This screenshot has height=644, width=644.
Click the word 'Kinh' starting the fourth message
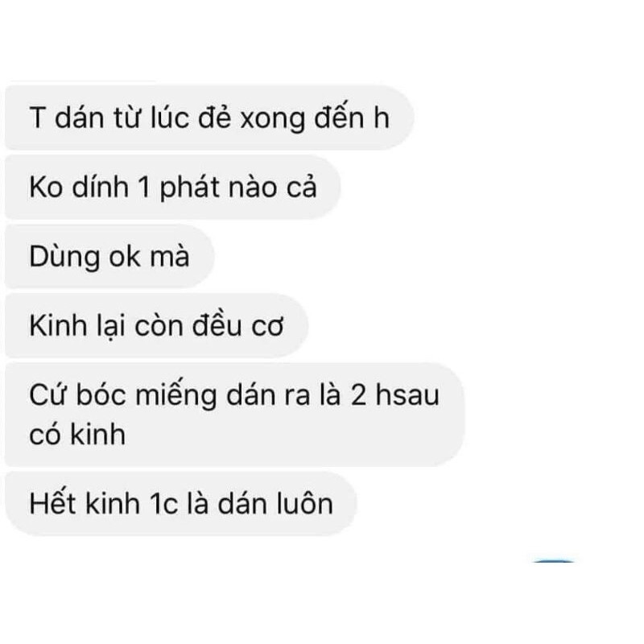click(x=58, y=326)
